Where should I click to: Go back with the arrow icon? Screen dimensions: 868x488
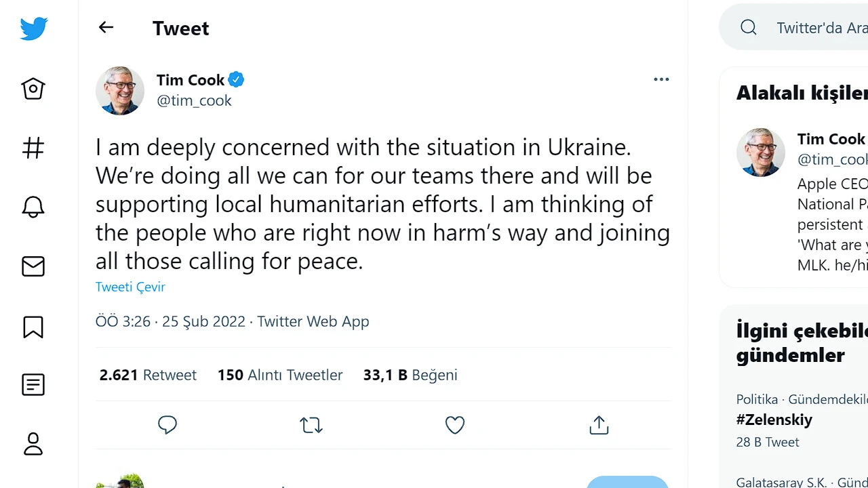tap(106, 27)
